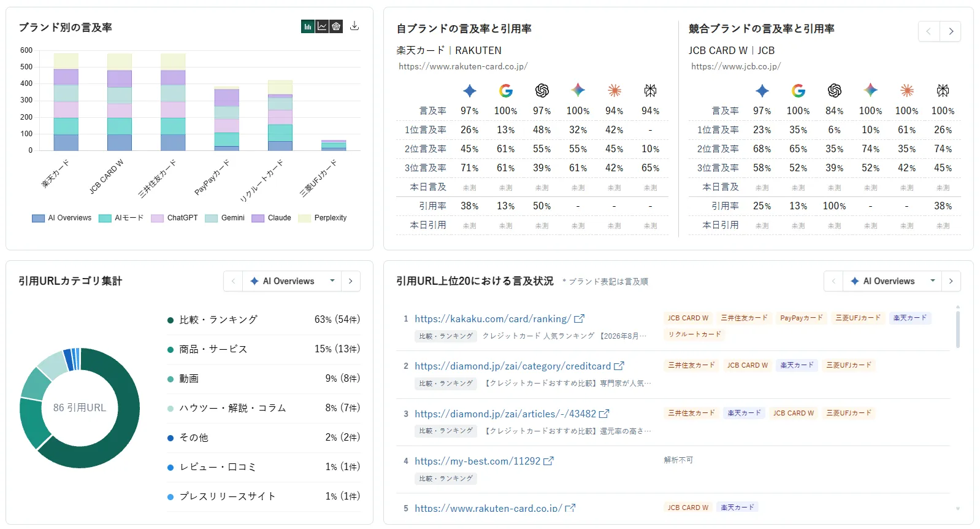This screenshot has width=980, height=529.
Task: Click Google AI Mode icon in 楽天カード table
Action: click(x=506, y=91)
